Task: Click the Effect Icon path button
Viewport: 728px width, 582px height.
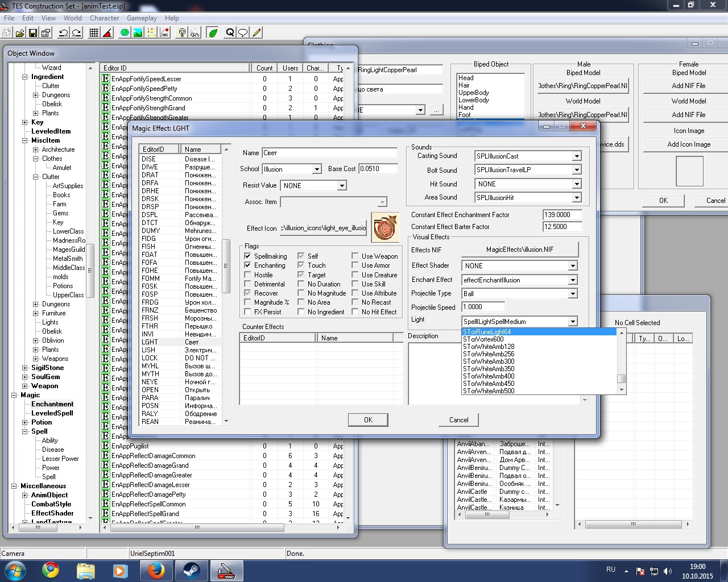Action: coord(324,228)
